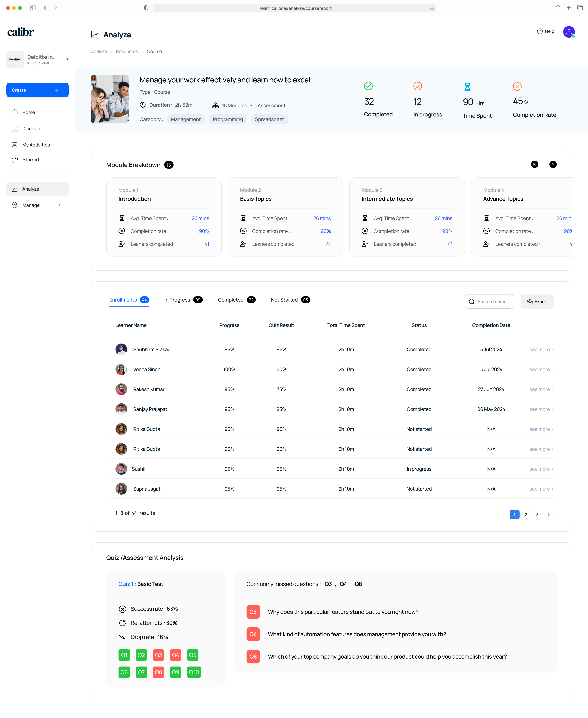Click the Starred star icon
Viewport: 588px width, 718px height.
click(x=15, y=160)
